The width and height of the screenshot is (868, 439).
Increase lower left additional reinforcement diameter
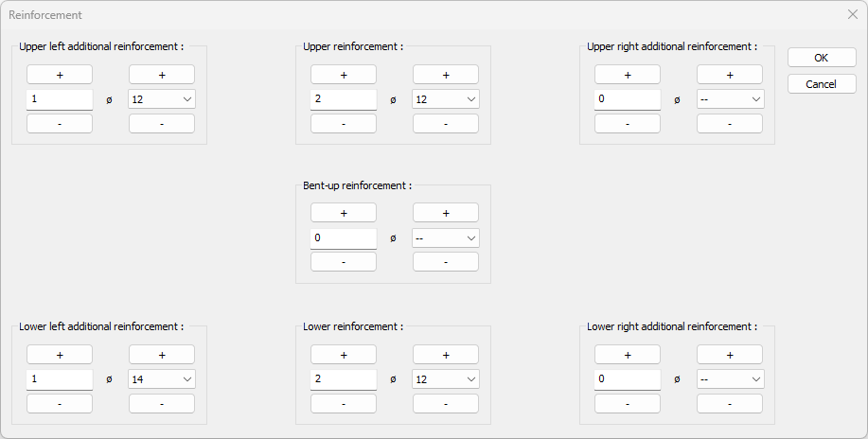[x=162, y=355]
